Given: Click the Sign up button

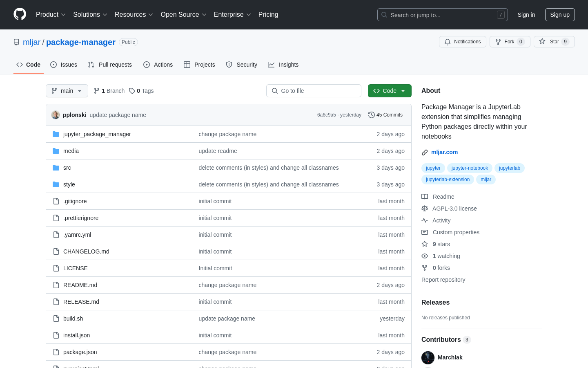Looking at the screenshot, I should [x=560, y=15].
